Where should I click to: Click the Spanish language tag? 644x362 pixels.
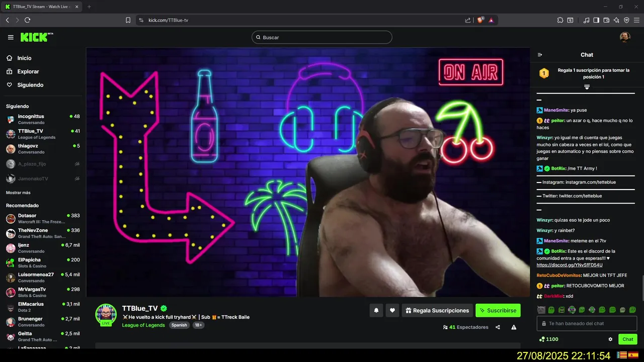(x=179, y=325)
